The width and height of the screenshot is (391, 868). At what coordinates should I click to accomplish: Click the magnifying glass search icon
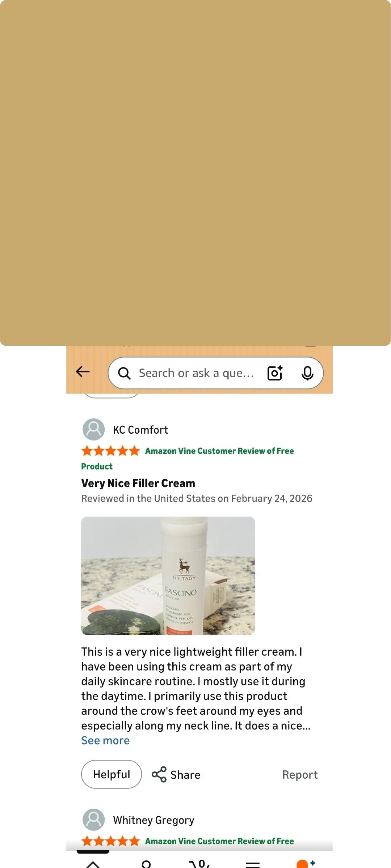(124, 373)
